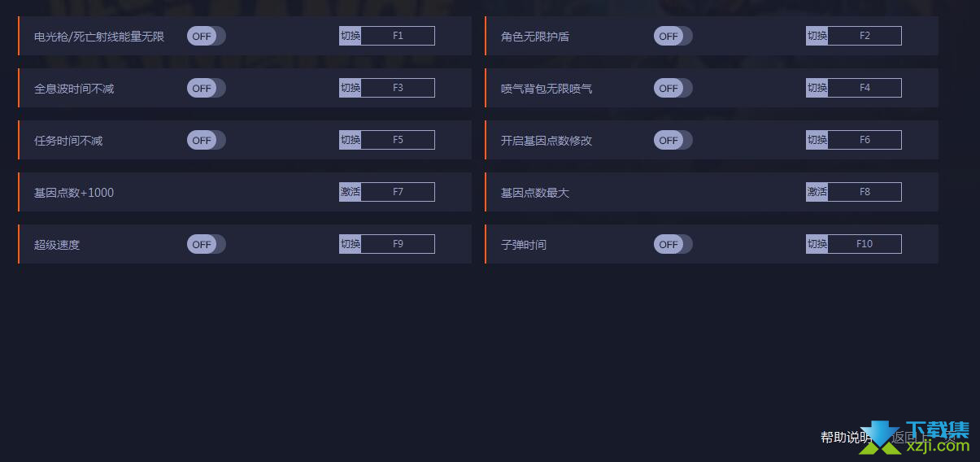Open the 帮助说明 link
This screenshot has width=980, height=462.
846,437
